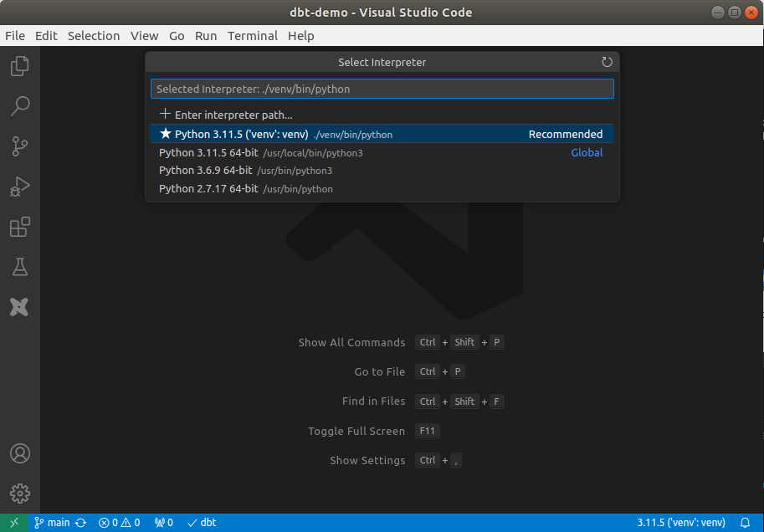Click the Go to File hint
764x532 pixels.
click(x=380, y=371)
